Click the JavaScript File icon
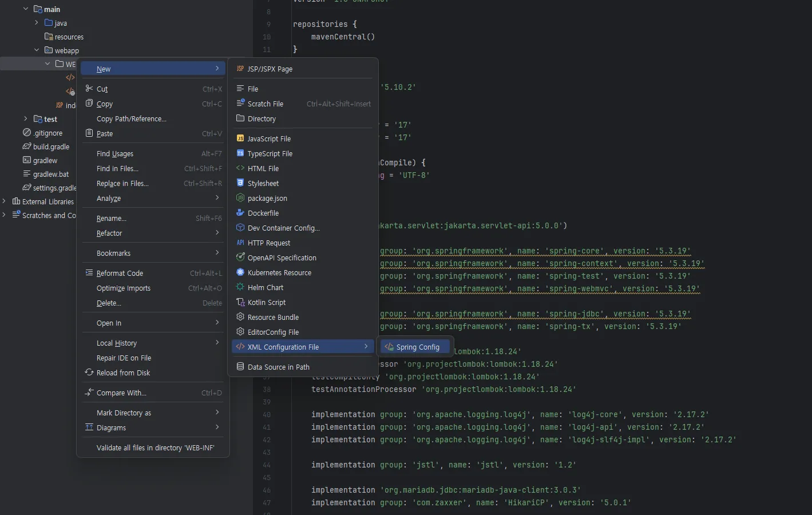Viewport: 812px width, 515px height. coord(240,138)
